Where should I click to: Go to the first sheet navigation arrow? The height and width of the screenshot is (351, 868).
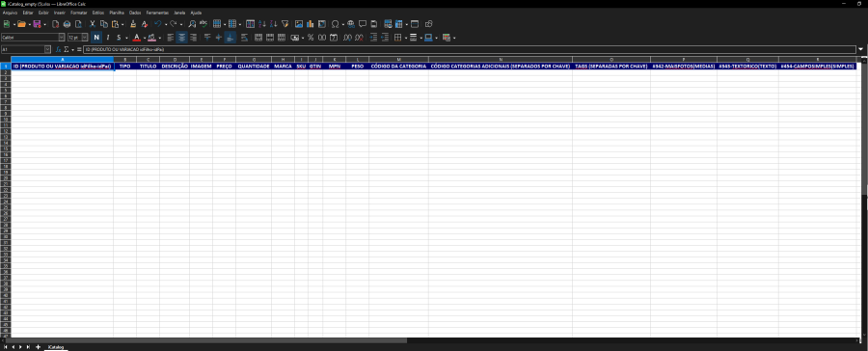6,347
